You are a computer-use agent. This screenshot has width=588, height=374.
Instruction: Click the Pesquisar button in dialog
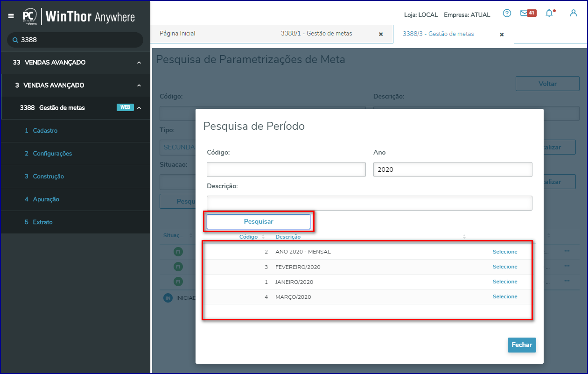point(259,222)
